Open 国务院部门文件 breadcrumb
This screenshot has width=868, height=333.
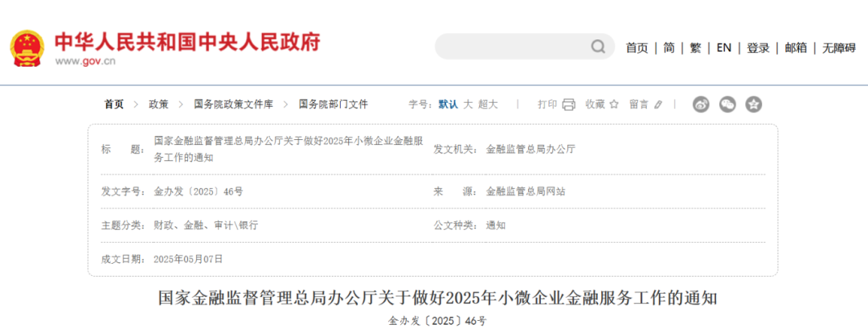coord(333,105)
